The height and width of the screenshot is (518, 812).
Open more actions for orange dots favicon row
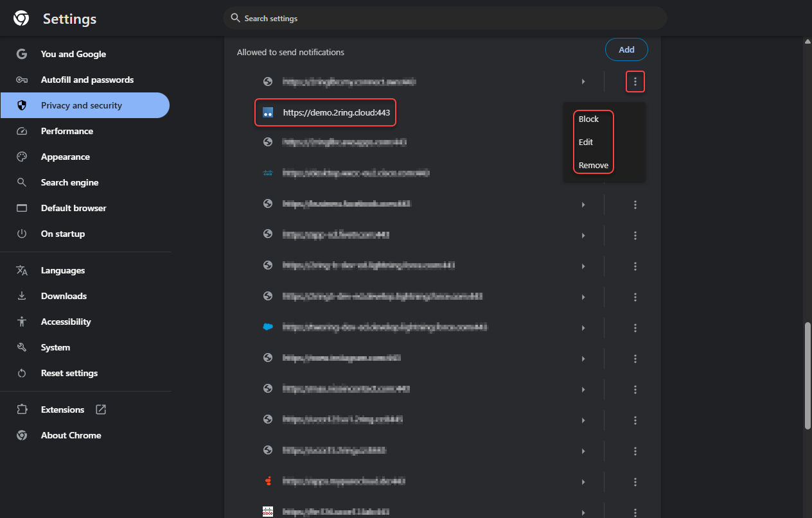635,482
